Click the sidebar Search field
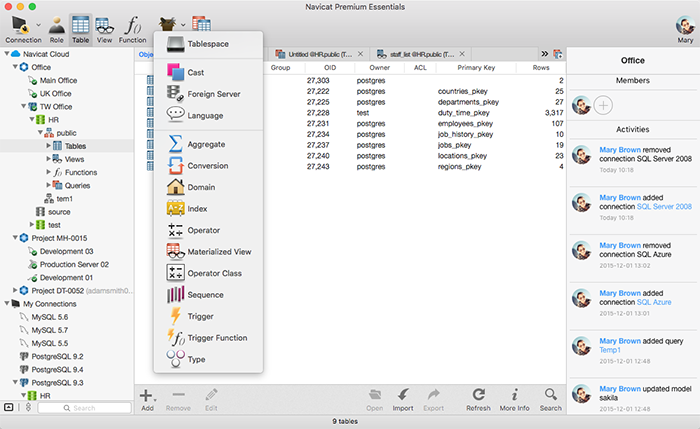 [x=84, y=408]
